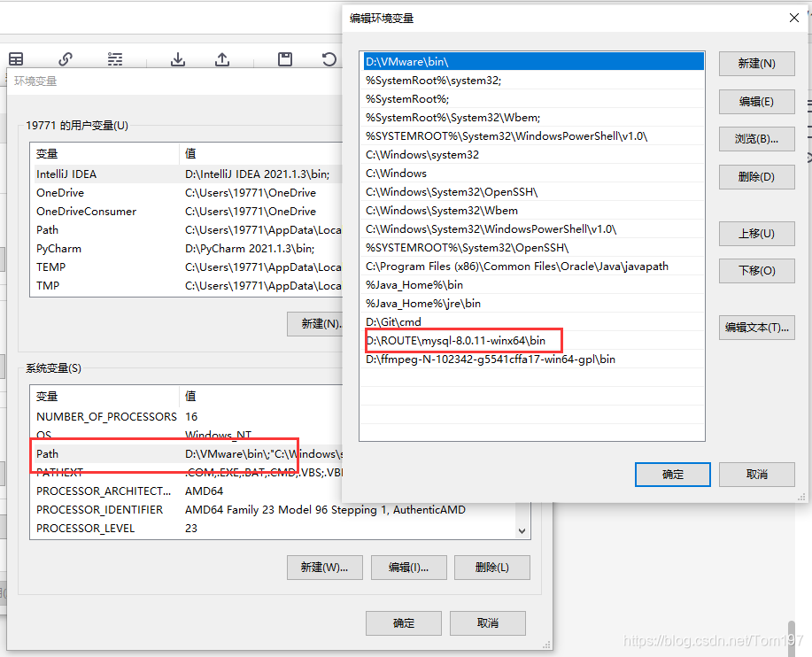Select the %SYSTEMROOT%\System32\OpenSSH\ entry

point(533,248)
